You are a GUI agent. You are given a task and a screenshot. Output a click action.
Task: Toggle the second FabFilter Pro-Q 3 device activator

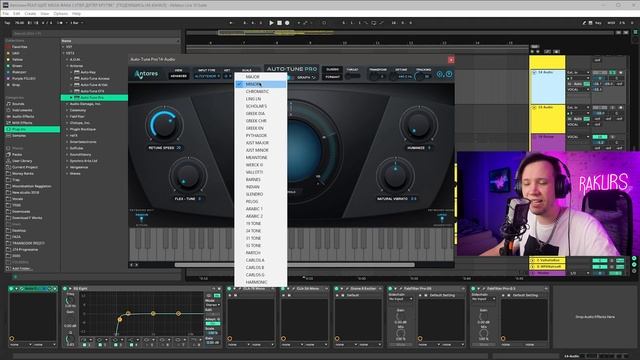click(x=473, y=289)
